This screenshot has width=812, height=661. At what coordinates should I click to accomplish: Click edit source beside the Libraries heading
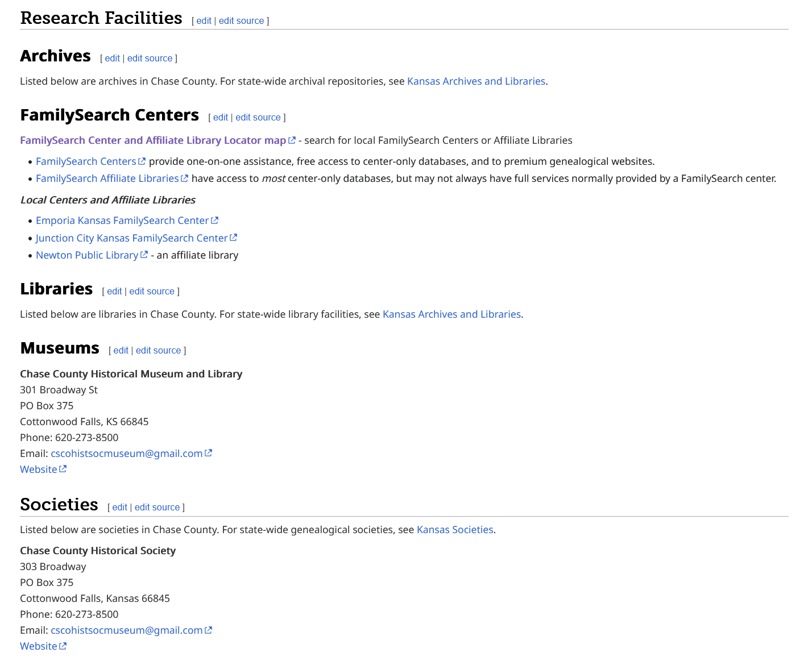pyautogui.click(x=152, y=291)
